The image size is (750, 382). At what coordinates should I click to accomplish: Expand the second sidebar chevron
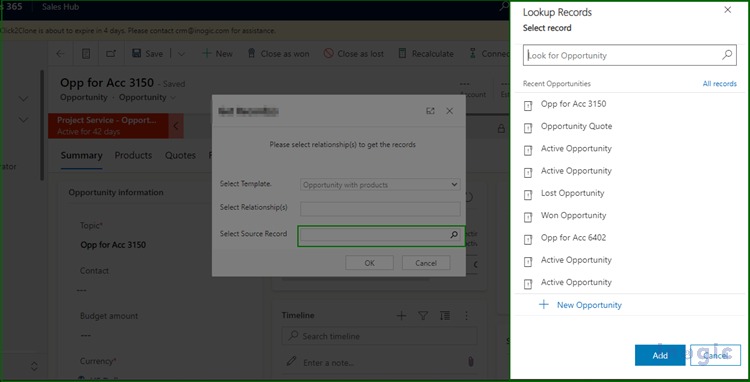point(23,120)
